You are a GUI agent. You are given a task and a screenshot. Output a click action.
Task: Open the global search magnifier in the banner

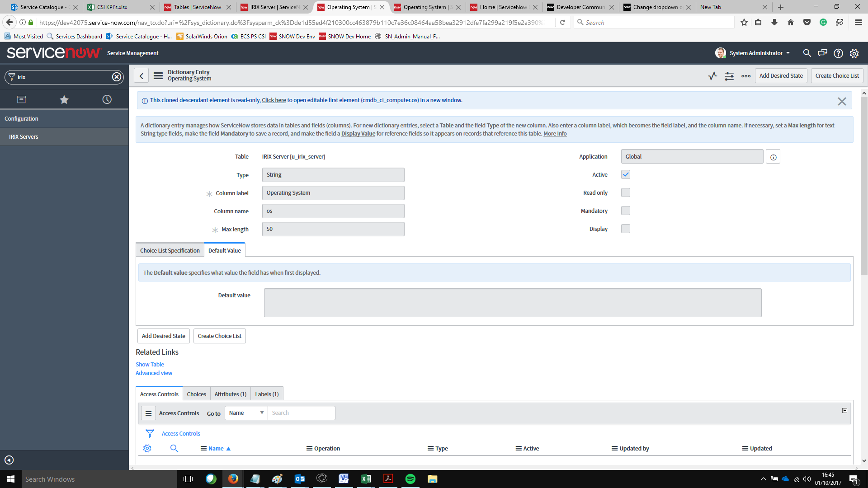807,53
